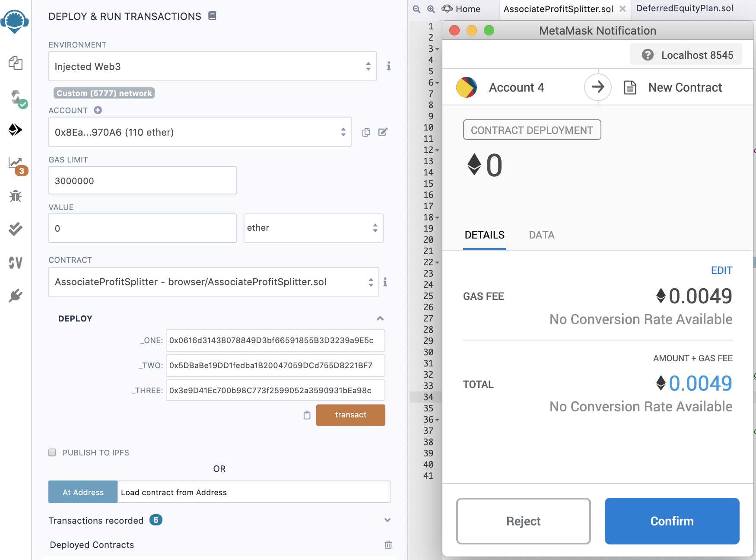Toggle code fold at line 22
The image size is (756, 560).
[437, 262]
